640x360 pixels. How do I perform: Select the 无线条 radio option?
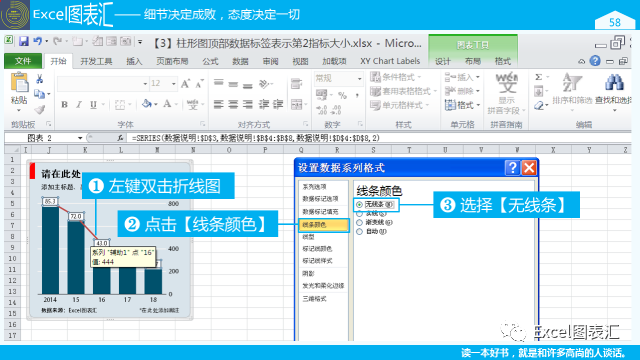pos(359,204)
